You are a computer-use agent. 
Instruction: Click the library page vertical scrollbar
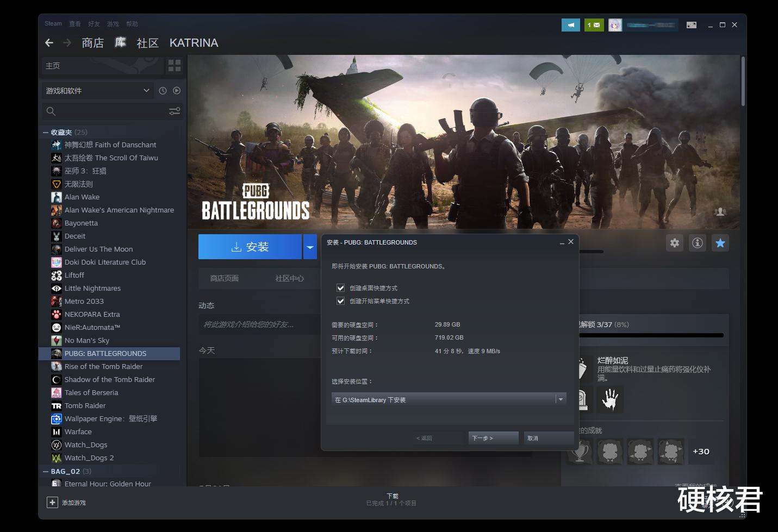point(743,82)
